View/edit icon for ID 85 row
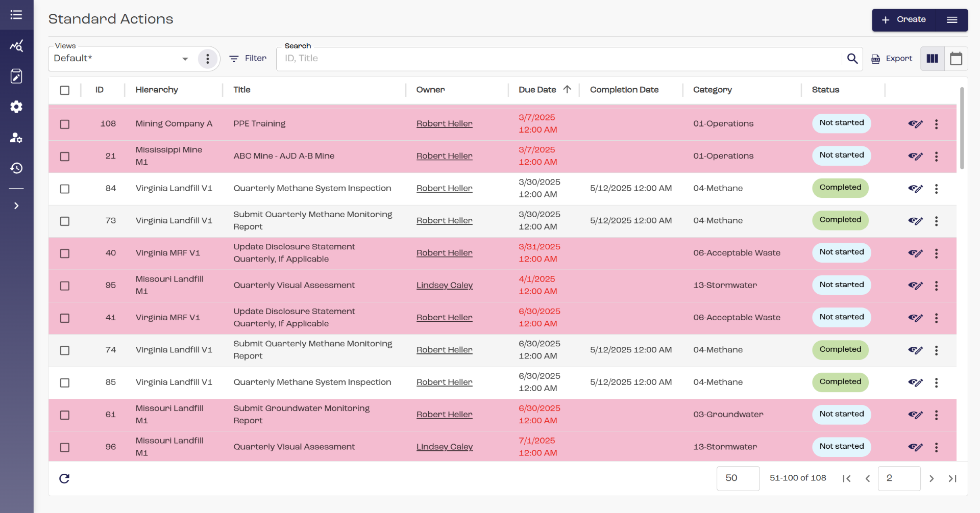The image size is (980, 513). 915,382
